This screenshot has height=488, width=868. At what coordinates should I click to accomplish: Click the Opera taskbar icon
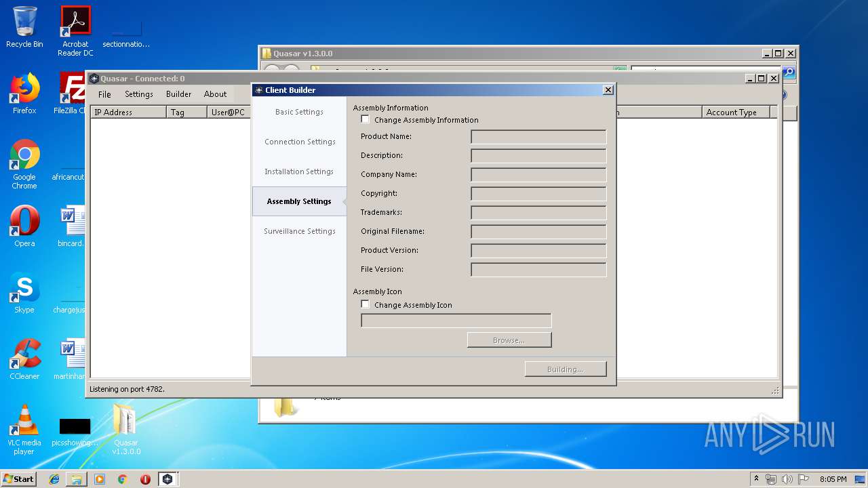[x=145, y=479]
